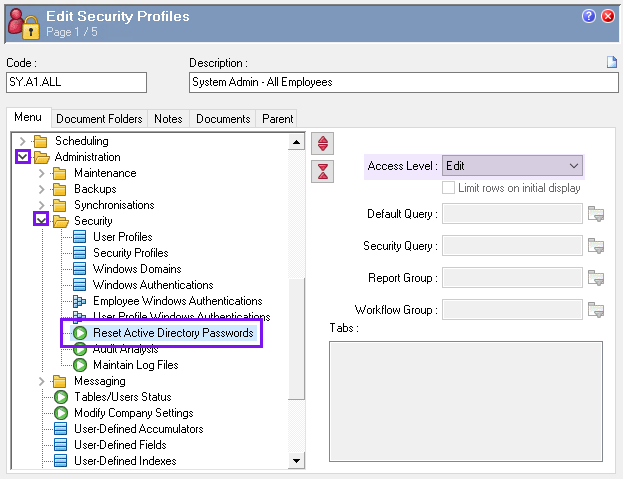Screen dimensions: 623x479
Task: Click the Code input field
Action: [x=76, y=82]
